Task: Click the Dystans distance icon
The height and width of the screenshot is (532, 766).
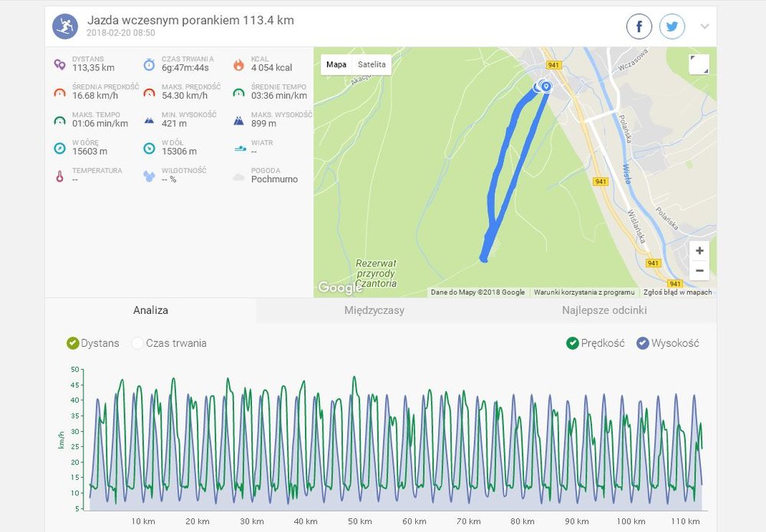Action: pos(60,64)
